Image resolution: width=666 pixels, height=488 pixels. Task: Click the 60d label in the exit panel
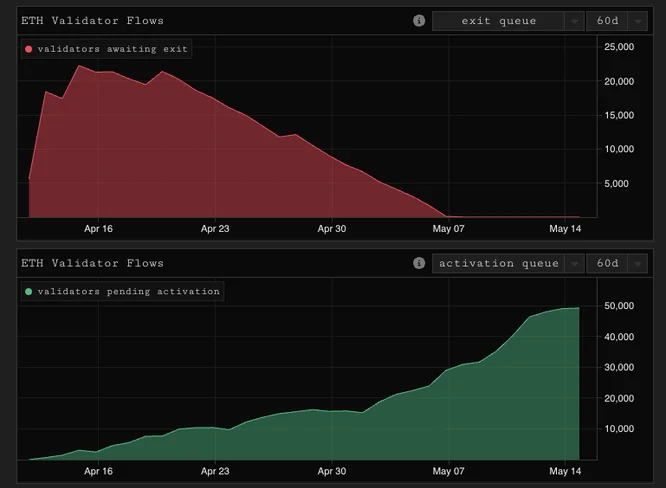[607, 21]
